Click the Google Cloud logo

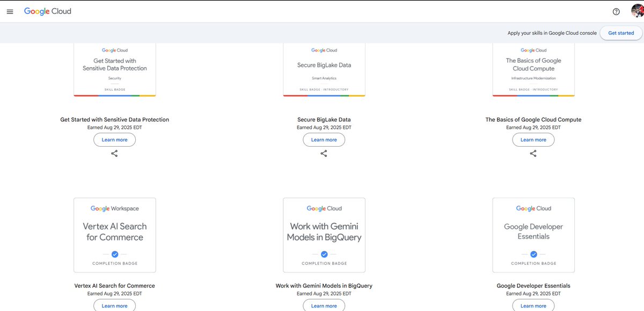(48, 11)
